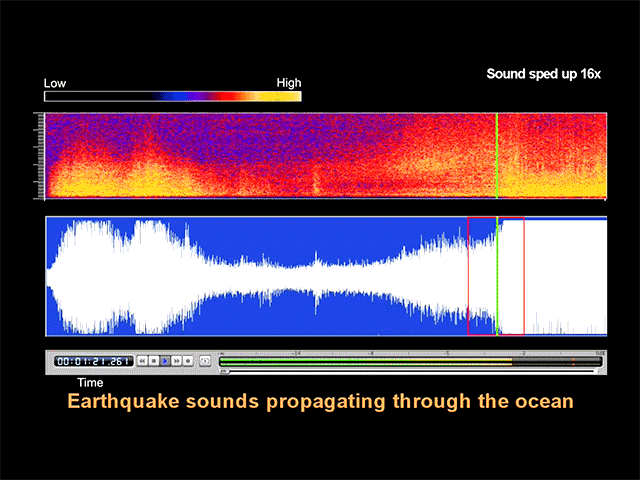
Task: Click the fast-forward transport button
Action: (x=176, y=360)
